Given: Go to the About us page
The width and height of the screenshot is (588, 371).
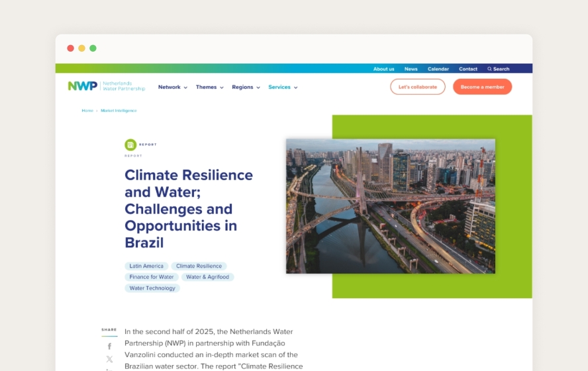Looking at the screenshot, I should pos(383,69).
